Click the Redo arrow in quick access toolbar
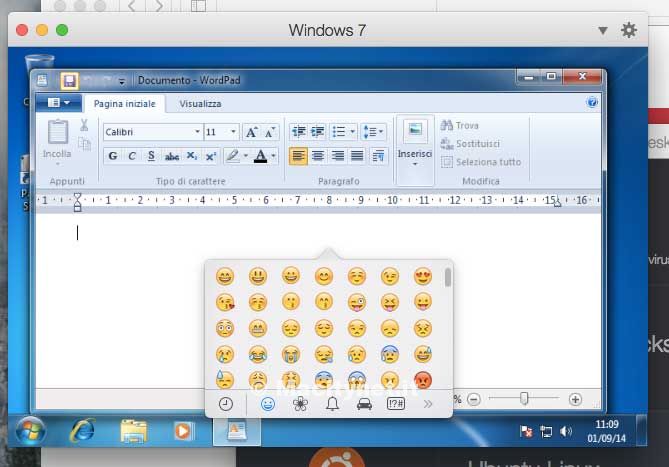 tap(106, 81)
